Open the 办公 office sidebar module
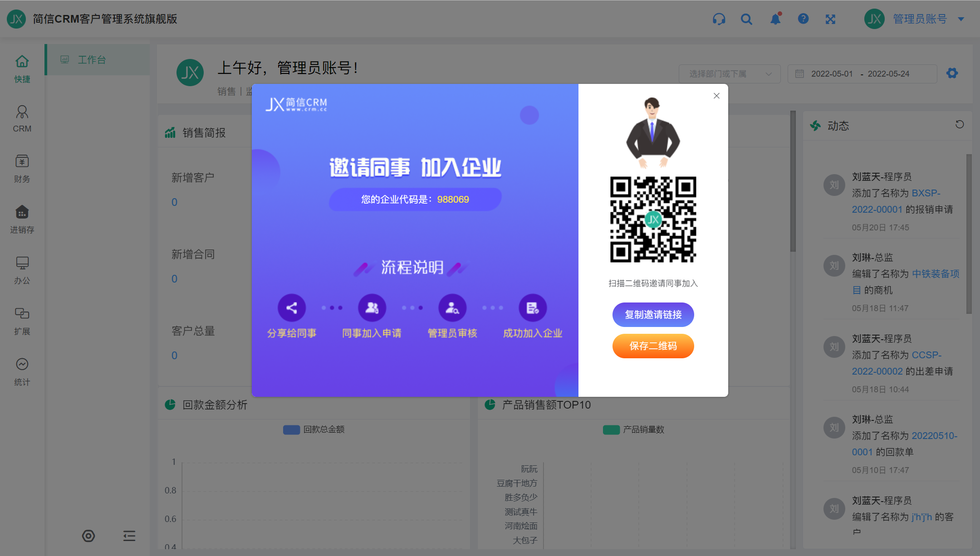The height and width of the screenshot is (556, 980). [x=22, y=270]
